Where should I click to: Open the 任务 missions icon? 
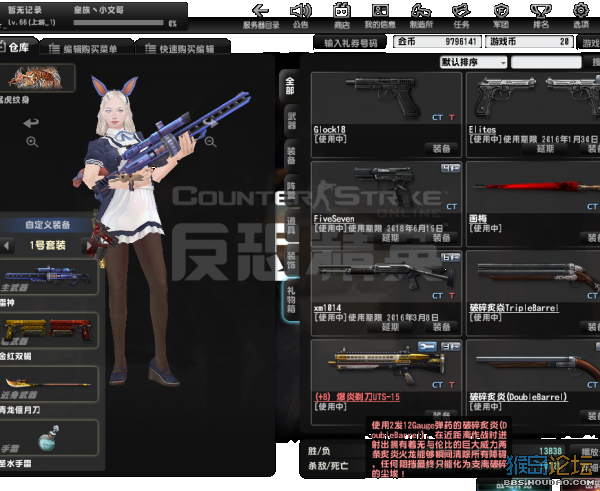click(461, 11)
